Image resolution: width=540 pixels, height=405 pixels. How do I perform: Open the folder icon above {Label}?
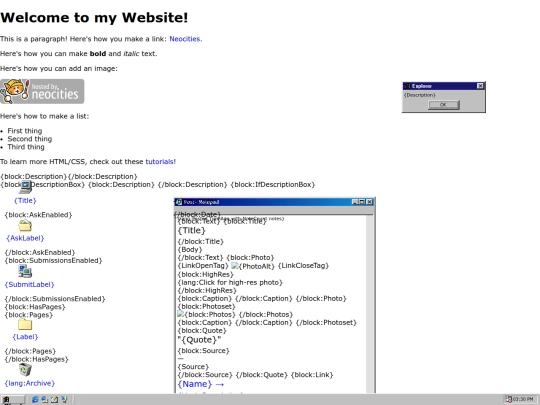[25, 324]
